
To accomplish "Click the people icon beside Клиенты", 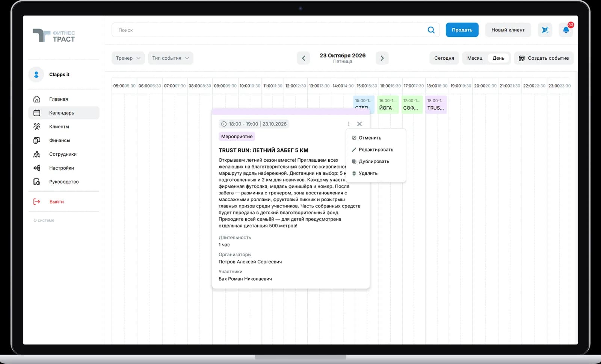I will 37,126.
